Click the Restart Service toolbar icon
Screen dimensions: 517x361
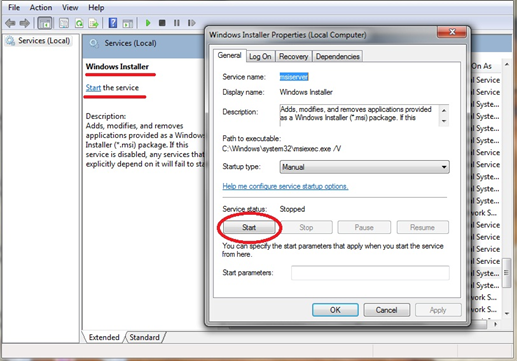(191, 23)
